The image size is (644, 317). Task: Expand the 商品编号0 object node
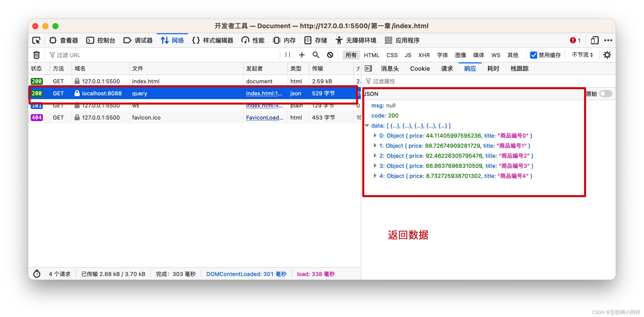click(375, 136)
